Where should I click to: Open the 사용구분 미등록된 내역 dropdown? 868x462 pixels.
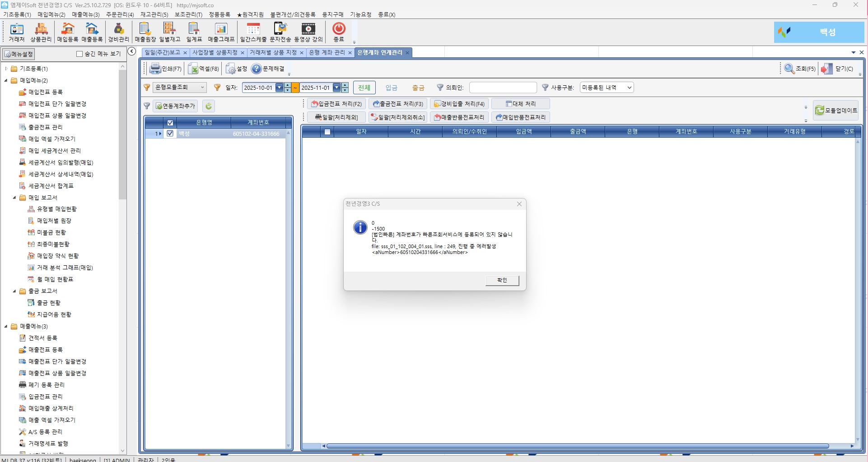[607, 88]
